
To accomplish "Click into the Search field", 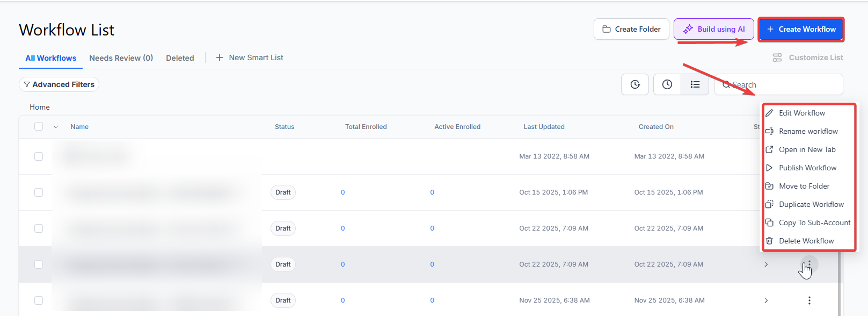I will click(x=784, y=84).
